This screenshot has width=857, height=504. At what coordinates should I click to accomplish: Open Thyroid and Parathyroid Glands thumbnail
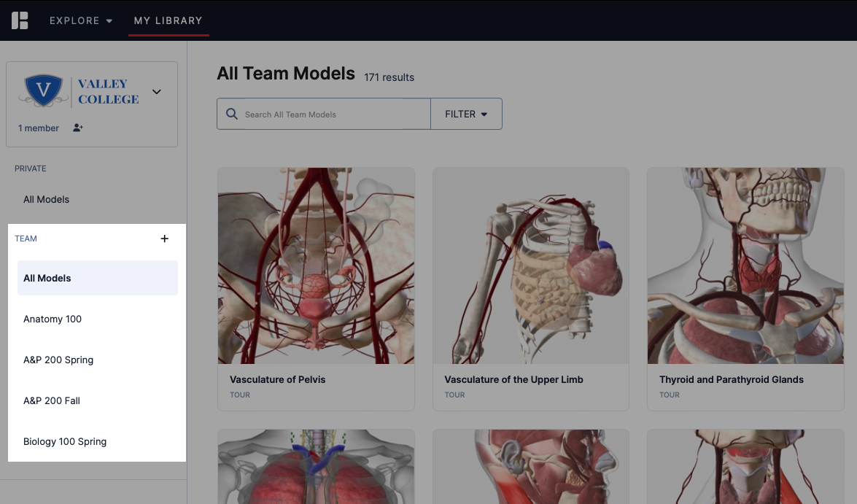point(745,265)
